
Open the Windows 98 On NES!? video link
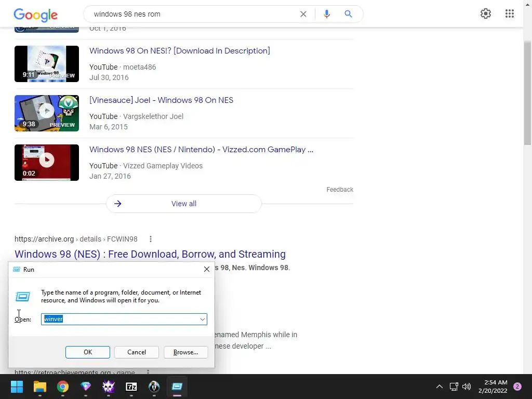(x=179, y=51)
